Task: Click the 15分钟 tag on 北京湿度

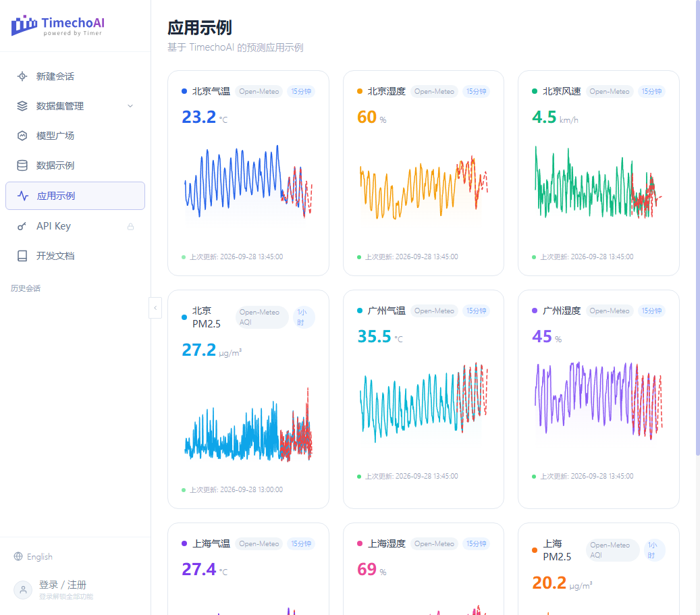Action: (477, 92)
